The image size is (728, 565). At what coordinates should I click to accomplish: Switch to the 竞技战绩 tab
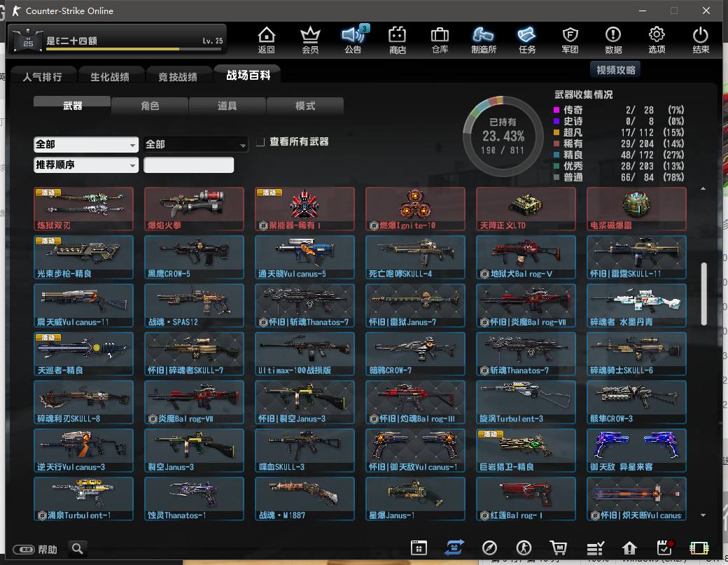pos(178,76)
